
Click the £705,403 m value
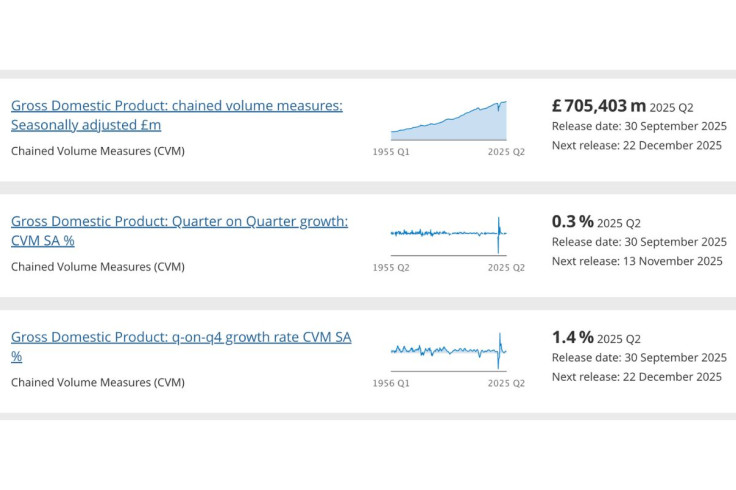(598, 106)
